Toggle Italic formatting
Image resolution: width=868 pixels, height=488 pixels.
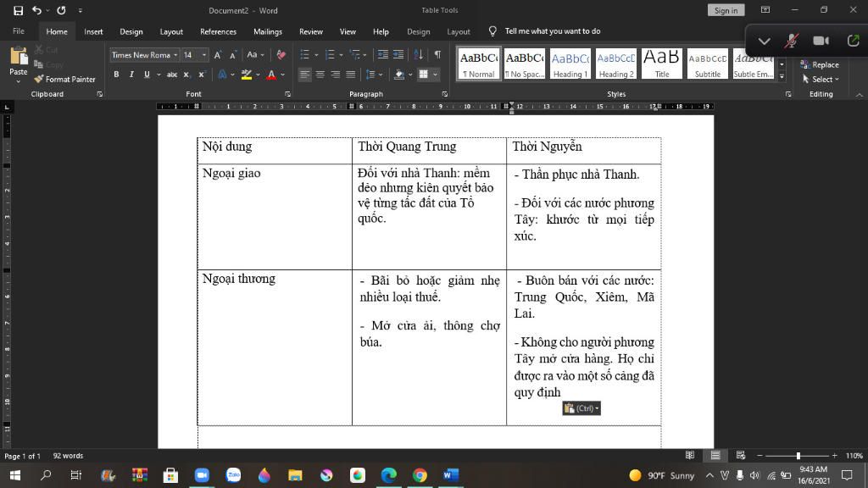click(x=131, y=75)
